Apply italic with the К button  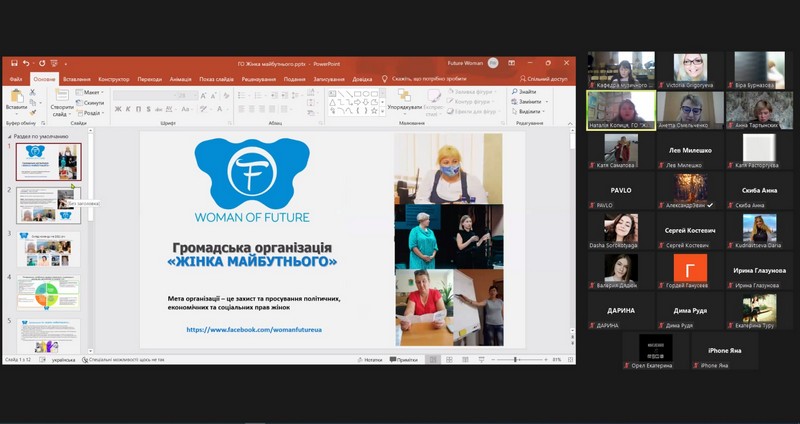coord(128,109)
